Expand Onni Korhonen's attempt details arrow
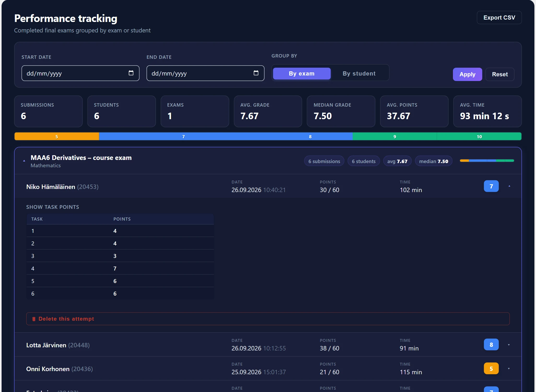 pos(509,368)
